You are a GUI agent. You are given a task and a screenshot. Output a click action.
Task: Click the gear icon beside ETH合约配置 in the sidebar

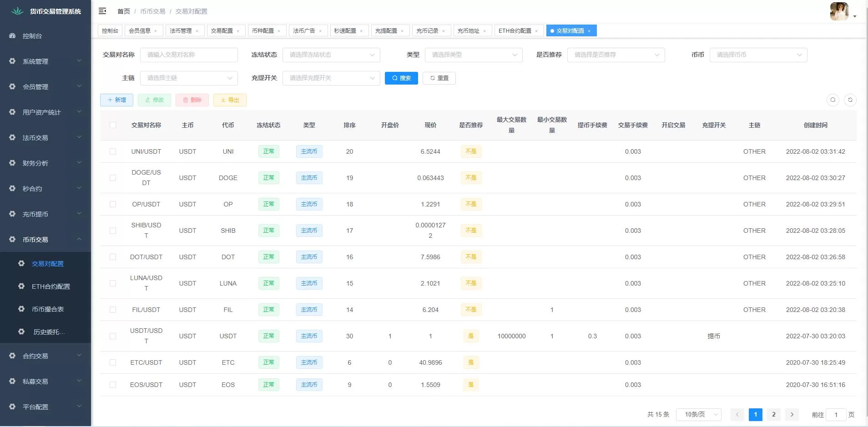point(21,286)
